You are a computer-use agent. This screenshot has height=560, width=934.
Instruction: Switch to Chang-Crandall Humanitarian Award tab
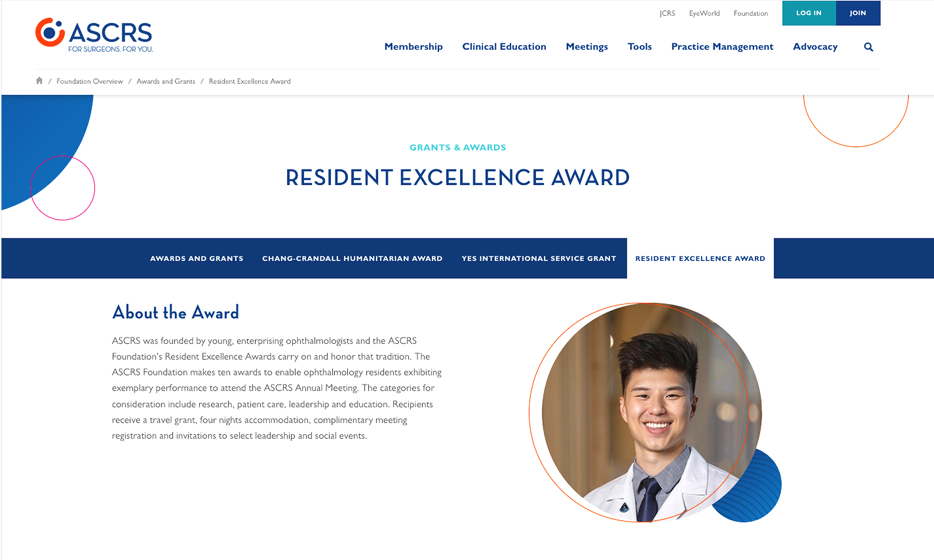click(x=352, y=258)
